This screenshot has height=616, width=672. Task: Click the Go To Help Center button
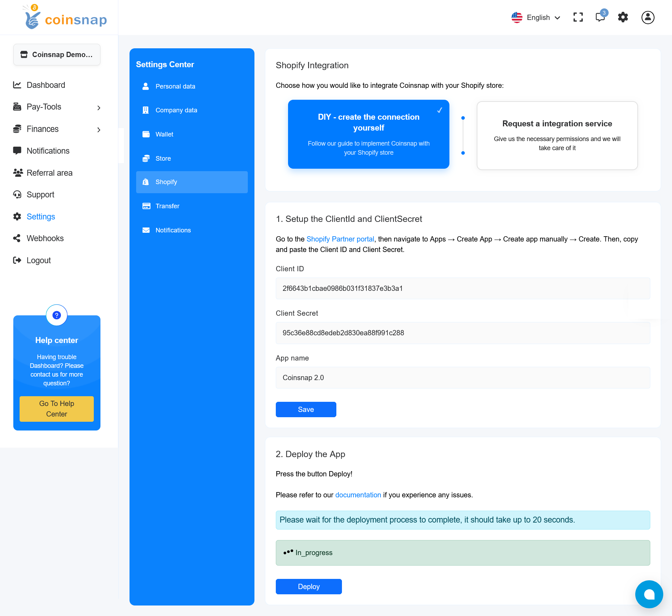(x=57, y=408)
